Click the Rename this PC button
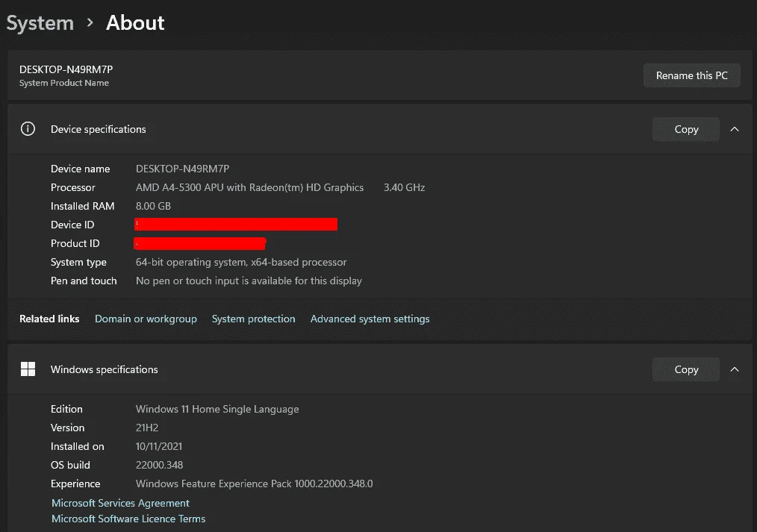The width and height of the screenshot is (757, 532). click(691, 75)
